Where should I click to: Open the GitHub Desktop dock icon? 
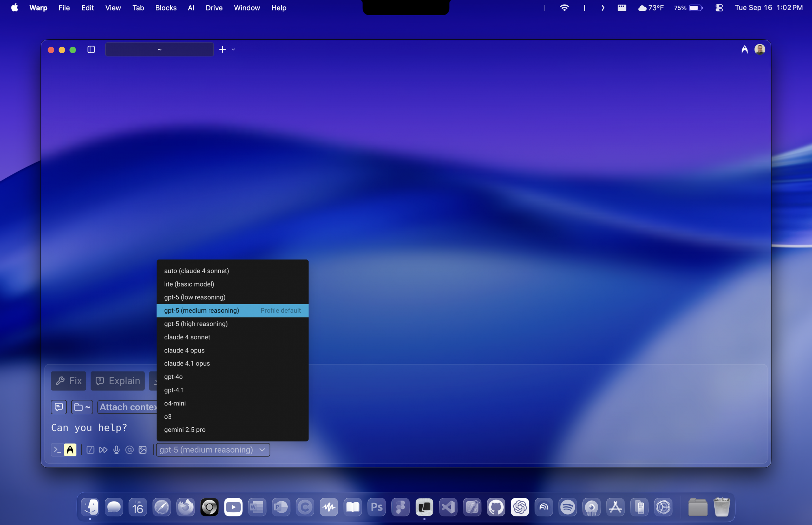coord(496,507)
